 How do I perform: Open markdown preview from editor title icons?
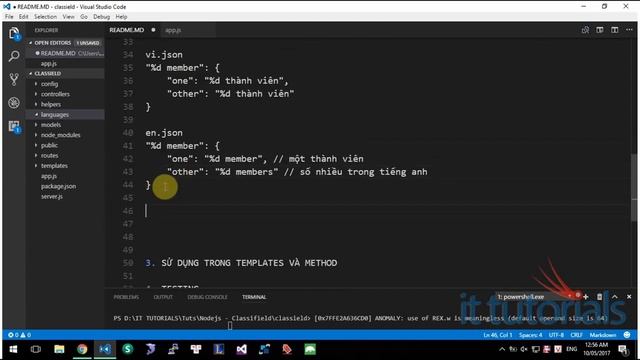585,30
